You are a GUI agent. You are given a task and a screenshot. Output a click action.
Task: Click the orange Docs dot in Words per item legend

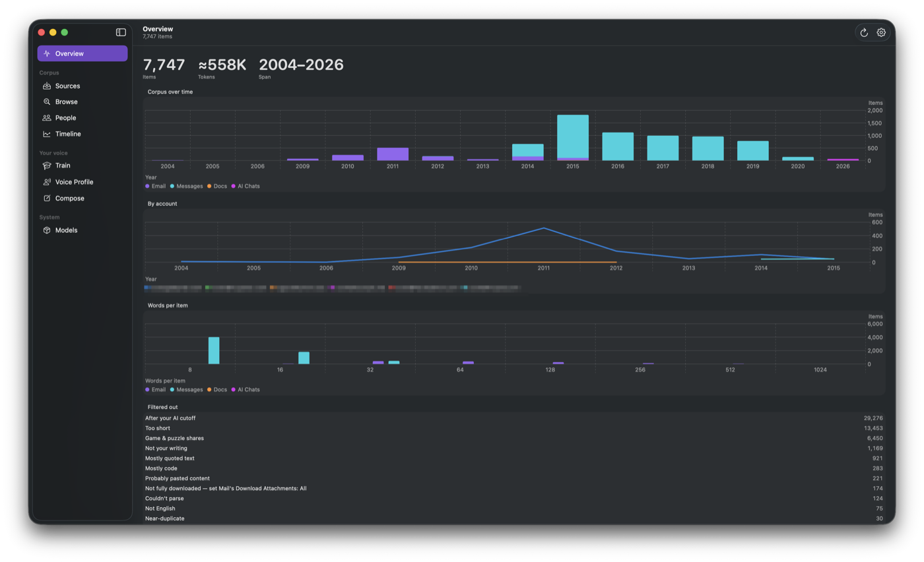[x=209, y=389]
